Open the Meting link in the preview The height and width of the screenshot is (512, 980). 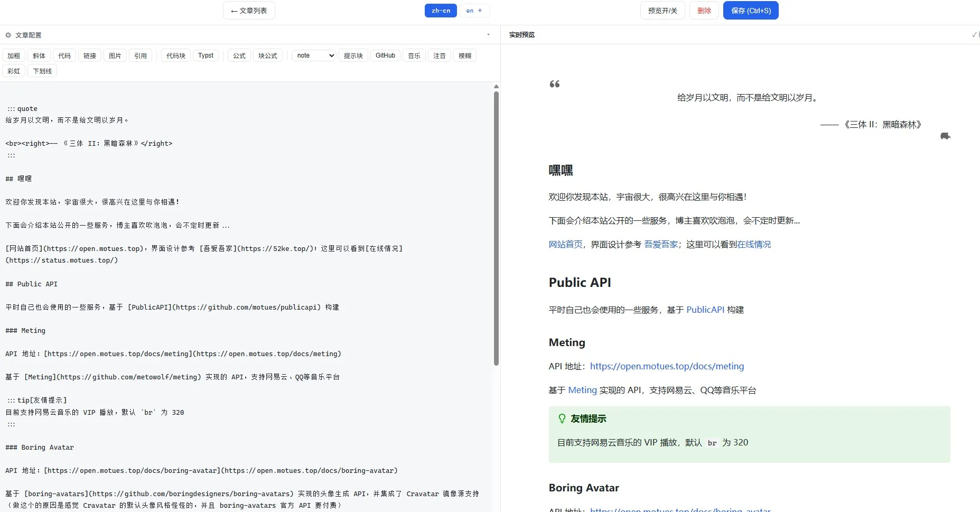pos(582,390)
